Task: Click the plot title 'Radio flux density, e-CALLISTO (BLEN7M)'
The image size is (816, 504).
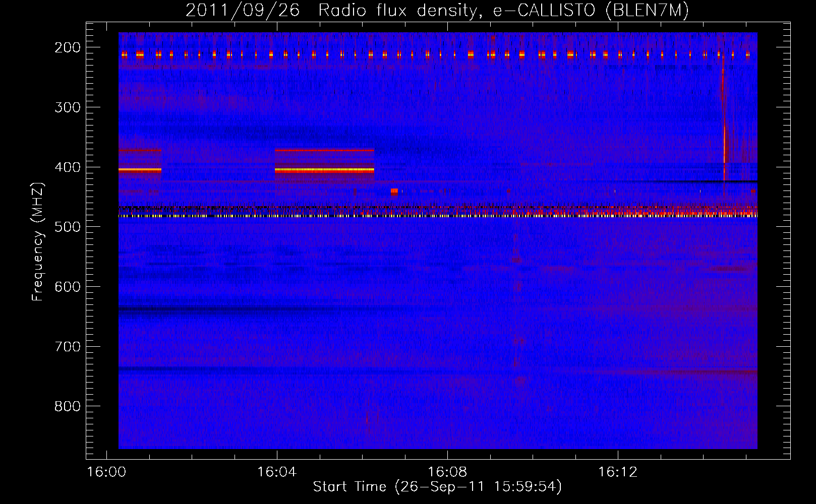Action: pyautogui.click(x=503, y=11)
